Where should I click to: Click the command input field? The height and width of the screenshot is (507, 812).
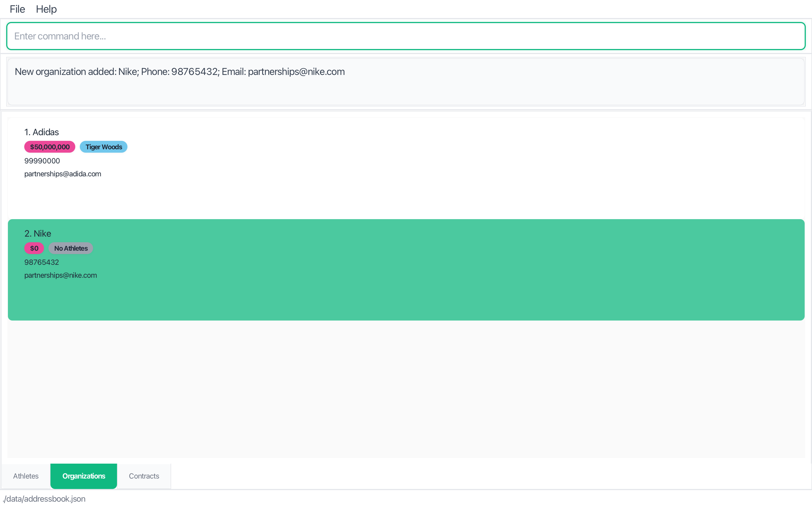pos(405,36)
